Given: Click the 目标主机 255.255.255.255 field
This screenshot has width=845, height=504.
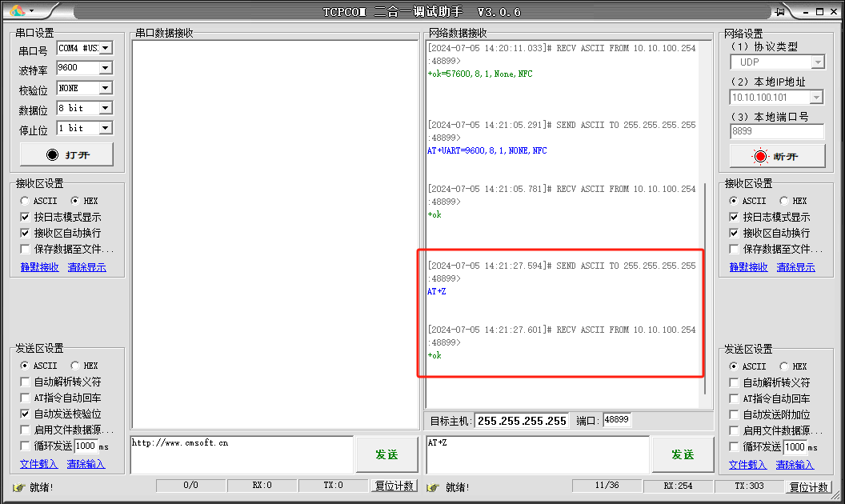Looking at the screenshot, I should pyautogui.click(x=522, y=421).
